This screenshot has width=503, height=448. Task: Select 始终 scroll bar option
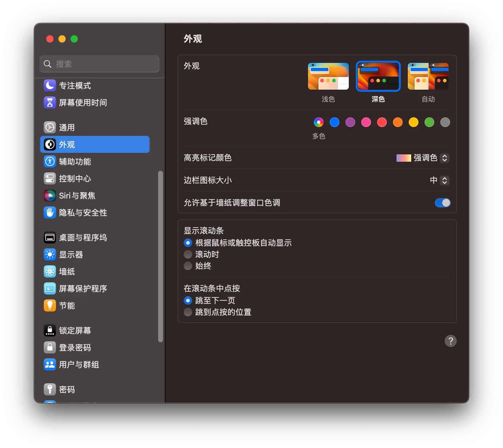pyautogui.click(x=188, y=266)
